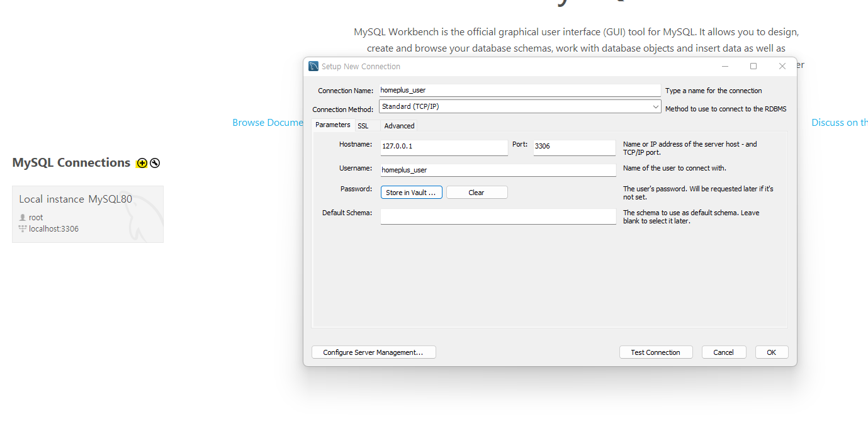Click Test Connection button
This screenshot has width=868, height=443.
point(656,352)
